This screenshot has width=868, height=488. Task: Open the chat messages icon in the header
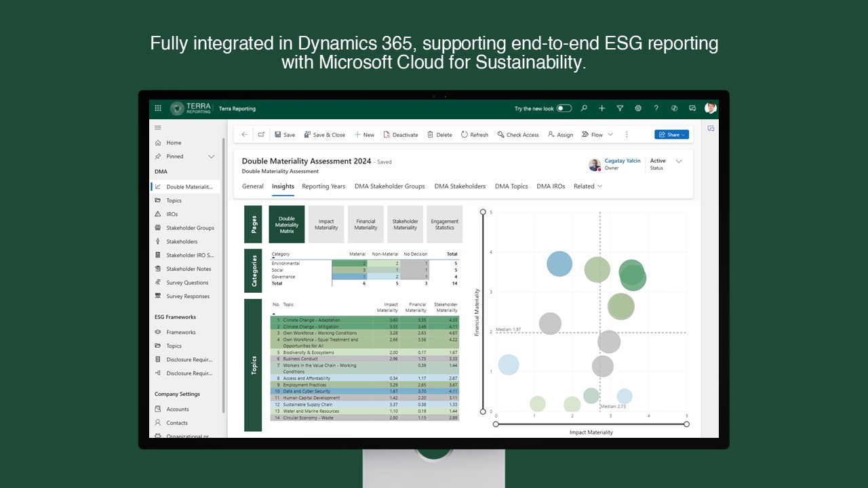pyautogui.click(x=692, y=108)
